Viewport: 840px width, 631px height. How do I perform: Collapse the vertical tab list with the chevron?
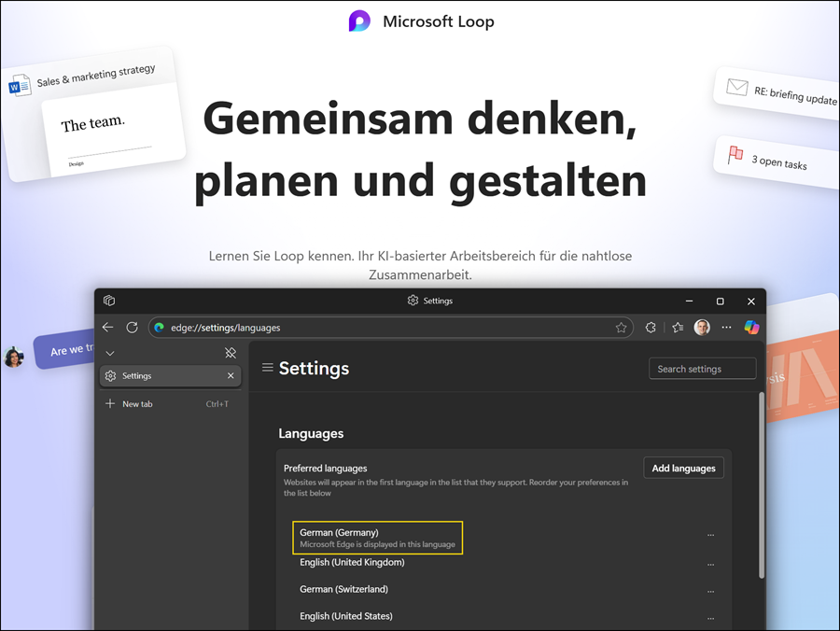pos(110,353)
